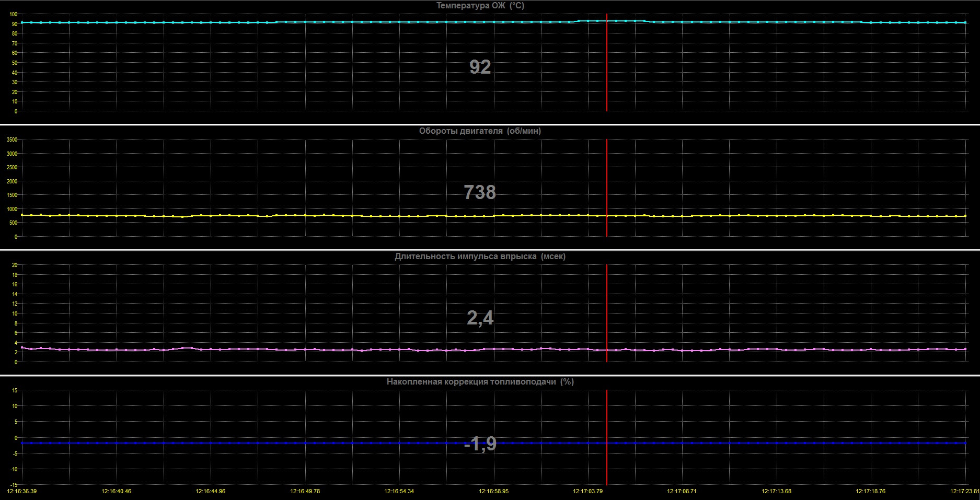This screenshot has height=500, width=980.
Task: Click the time label 12:16:44.96
Action: [x=211, y=492]
